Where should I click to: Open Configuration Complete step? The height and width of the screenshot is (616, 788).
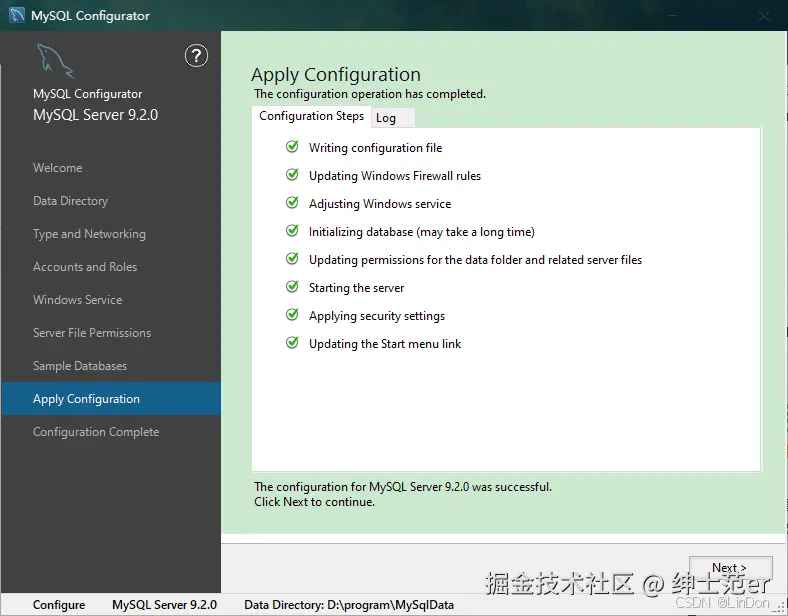coord(96,432)
